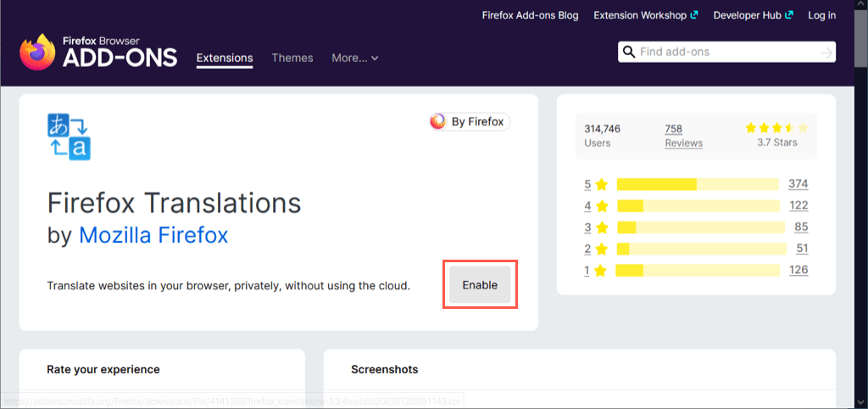
Task: Click the Firefox Add-ons logo
Action: (98, 53)
